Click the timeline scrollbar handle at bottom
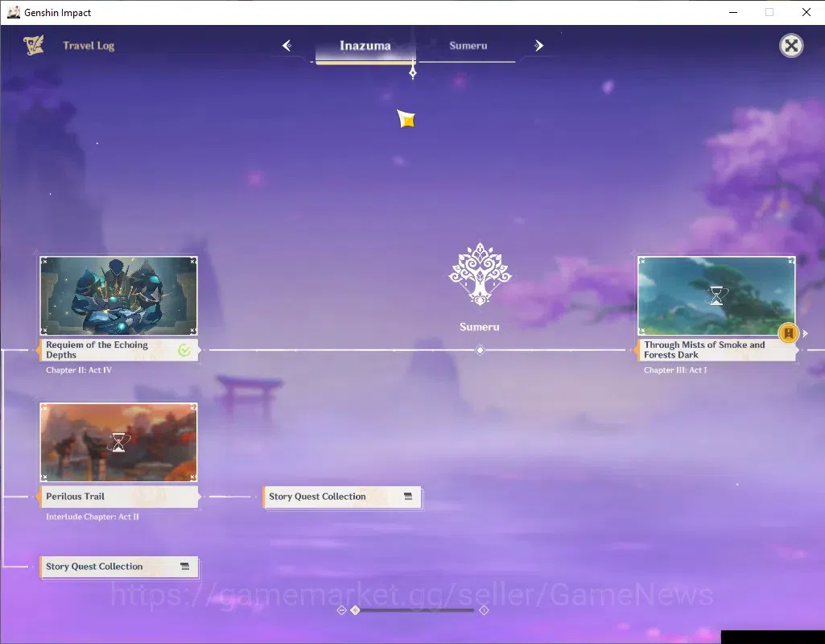 355,610
